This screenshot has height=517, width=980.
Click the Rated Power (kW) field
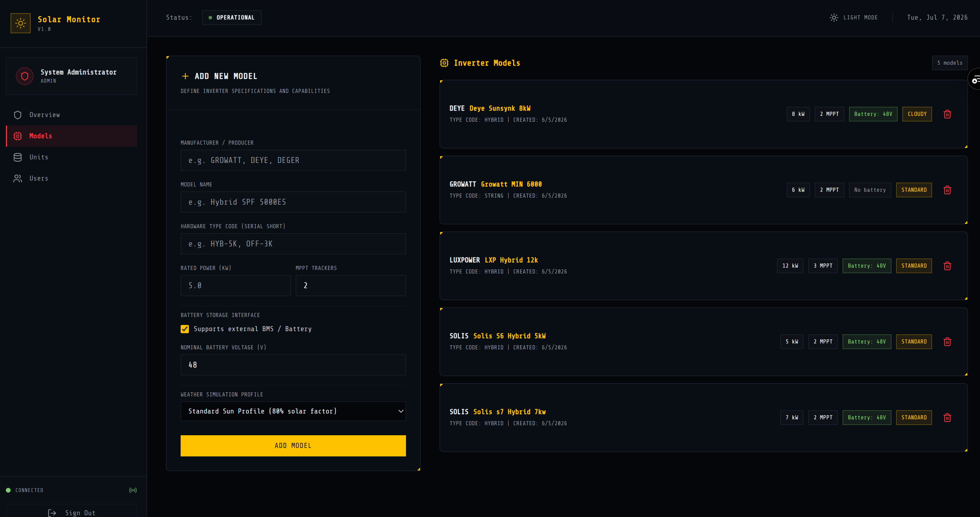point(235,286)
